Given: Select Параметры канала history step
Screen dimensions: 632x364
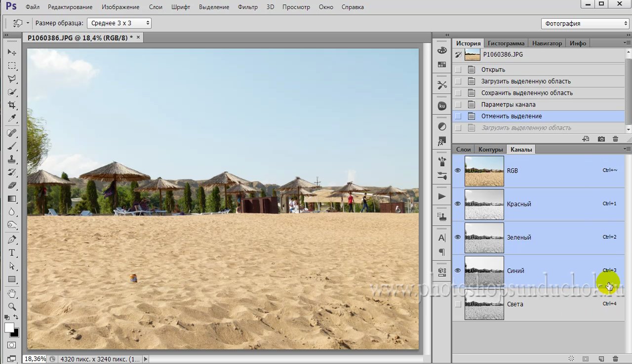Looking at the screenshot, I should (x=508, y=105).
